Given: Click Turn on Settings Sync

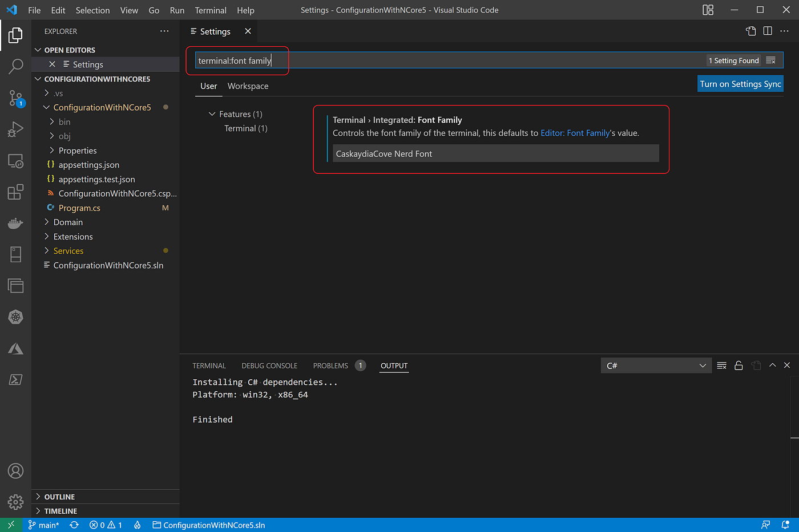Looking at the screenshot, I should pyautogui.click(x=740, y=83).
